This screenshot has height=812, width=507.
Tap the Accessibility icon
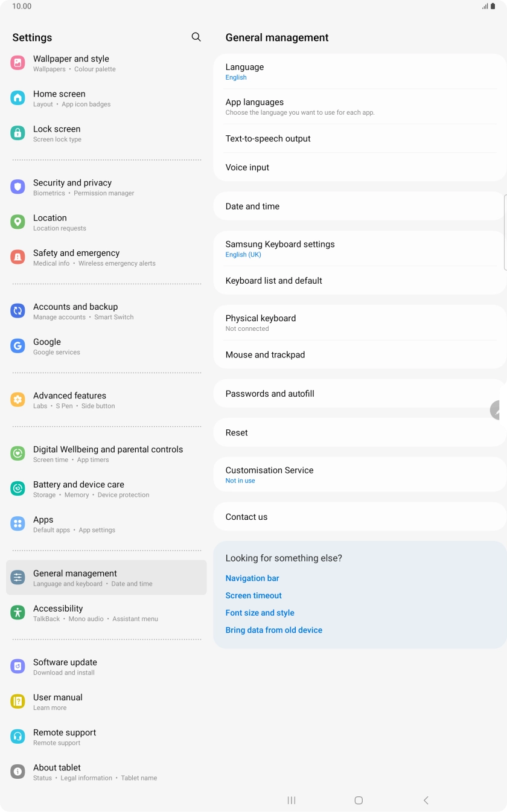coord(18,613)
